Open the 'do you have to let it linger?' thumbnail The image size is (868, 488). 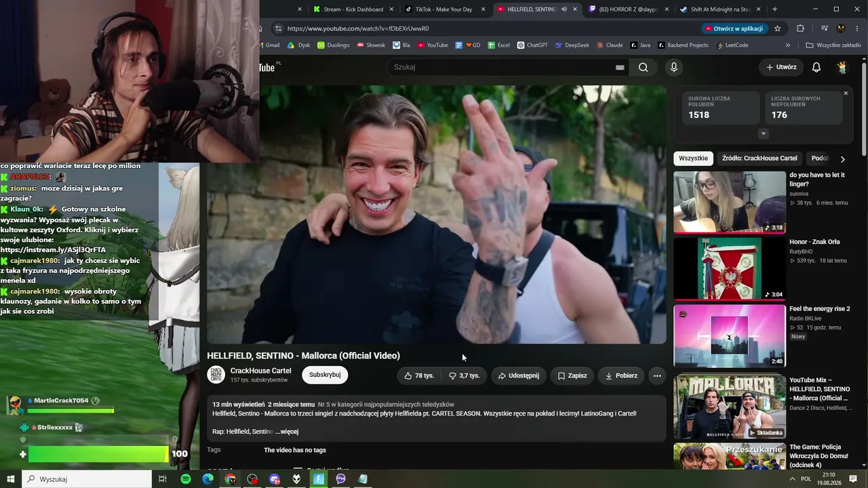[x=730, y=202]
